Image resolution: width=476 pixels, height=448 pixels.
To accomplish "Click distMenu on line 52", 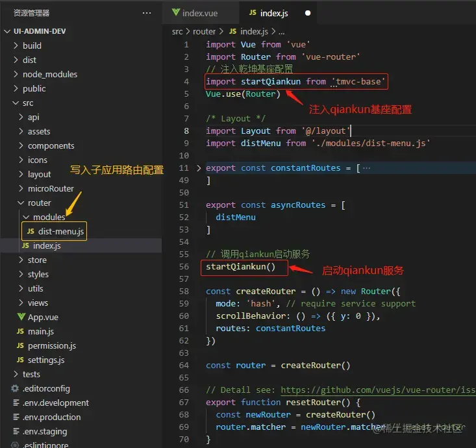I will (x=236, y=218).
